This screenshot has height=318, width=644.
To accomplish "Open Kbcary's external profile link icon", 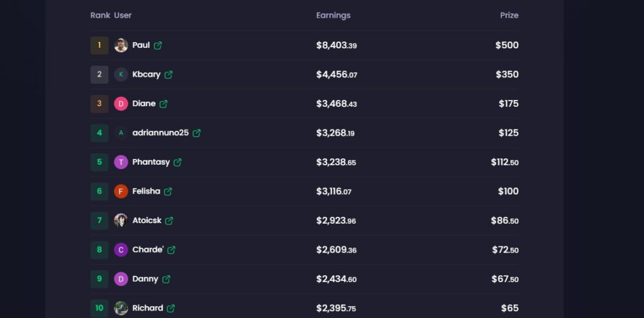I will (169, 75).
